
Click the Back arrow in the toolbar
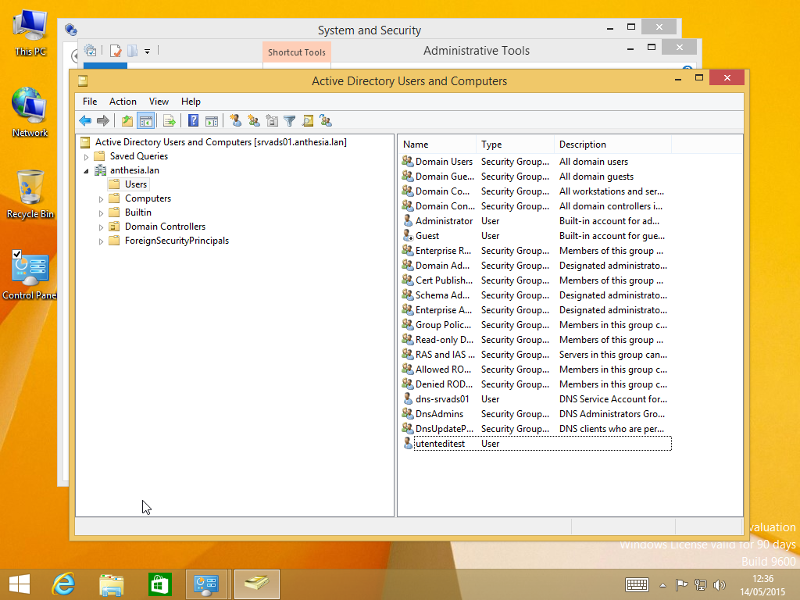pos(85,121)
